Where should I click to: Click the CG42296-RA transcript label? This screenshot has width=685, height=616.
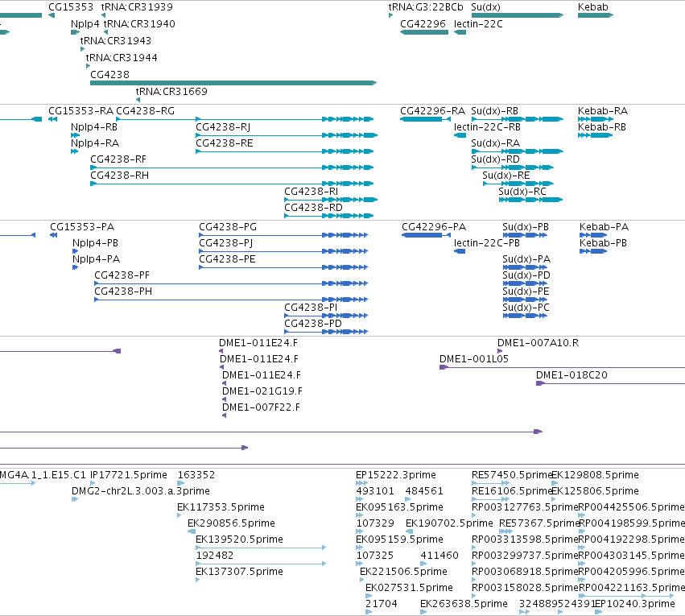click(433, 111)
